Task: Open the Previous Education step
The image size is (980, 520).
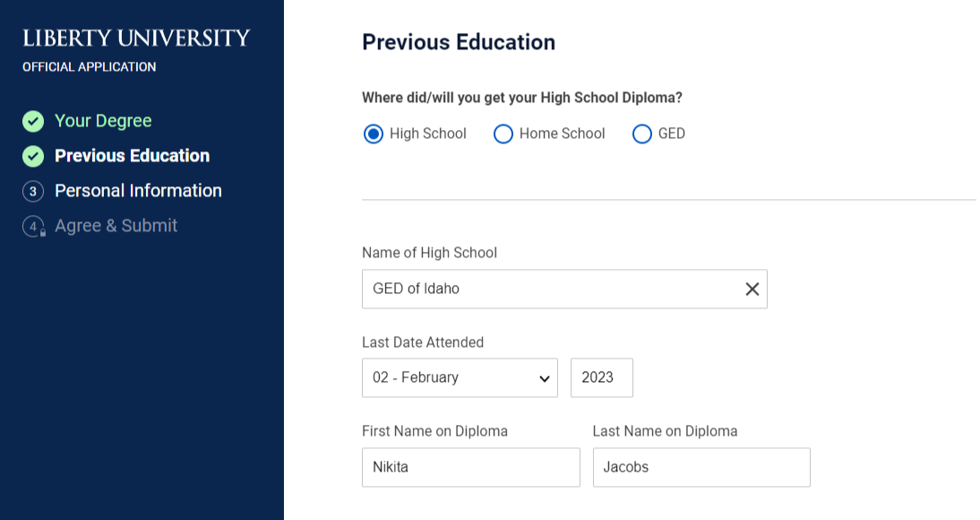Action: [132, 156]
